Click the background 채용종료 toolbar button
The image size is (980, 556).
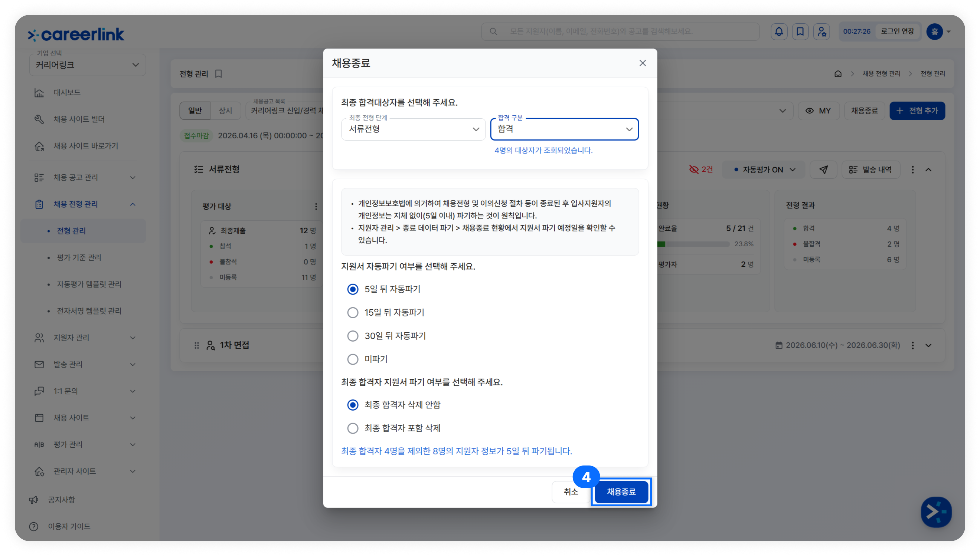(864, 111)
